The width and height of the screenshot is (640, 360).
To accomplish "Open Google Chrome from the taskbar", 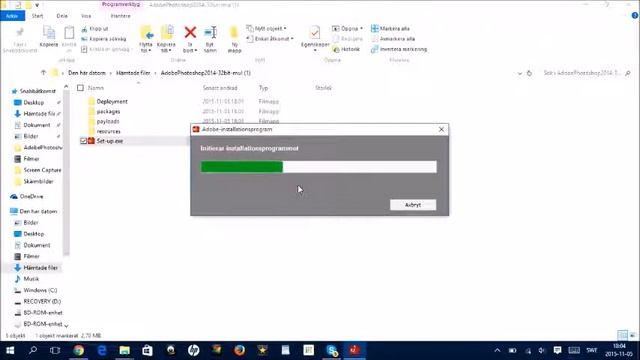I will coord(78,350).
